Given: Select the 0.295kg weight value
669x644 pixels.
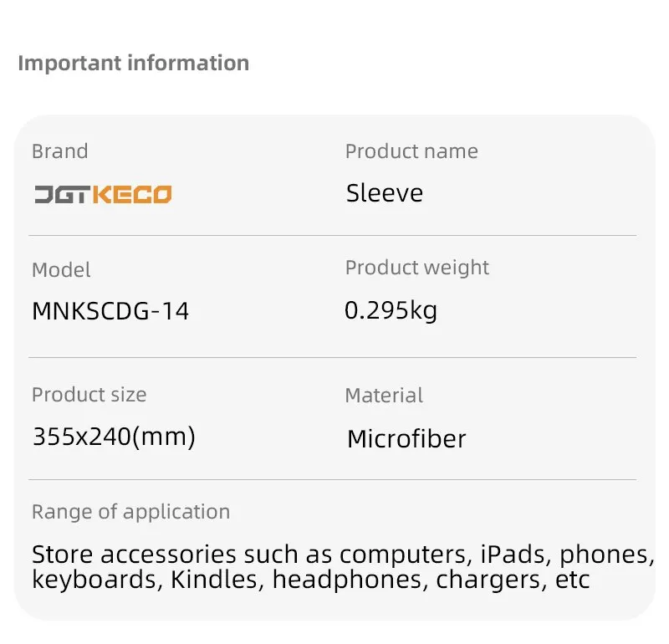Looking at the screenshot, I should pyautogui.click(x=391, y=310).
